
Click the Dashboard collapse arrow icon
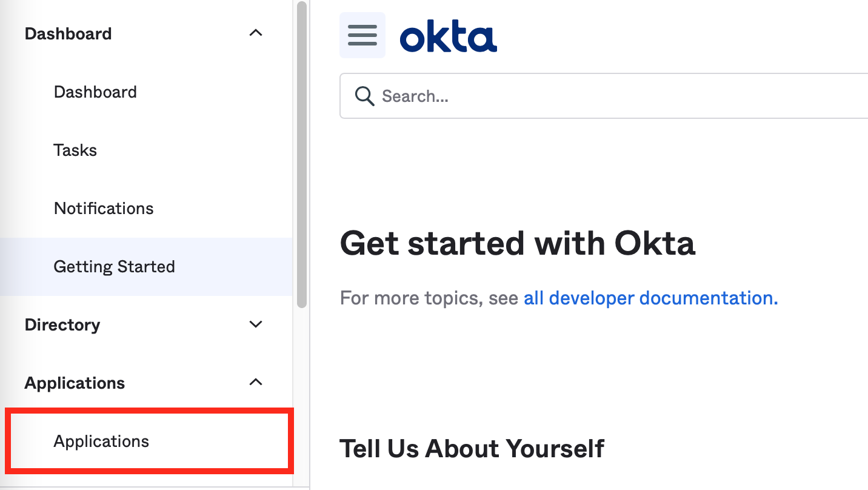pos(256,33)
